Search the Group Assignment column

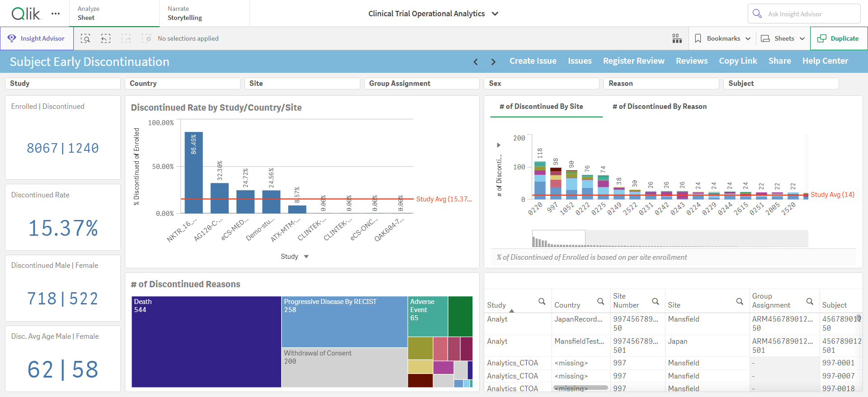click(810, 301)
